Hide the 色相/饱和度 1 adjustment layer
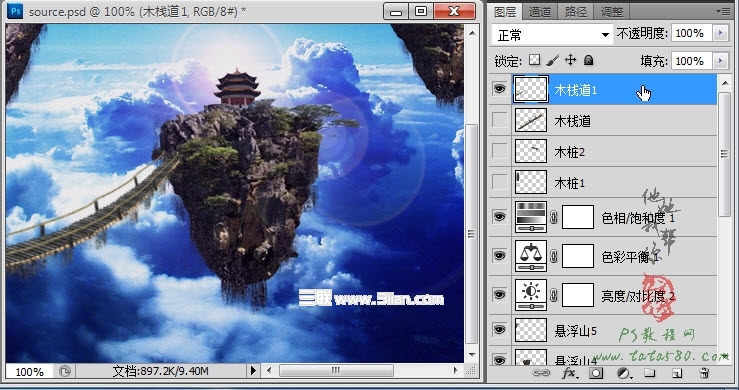 coord(500,217)
